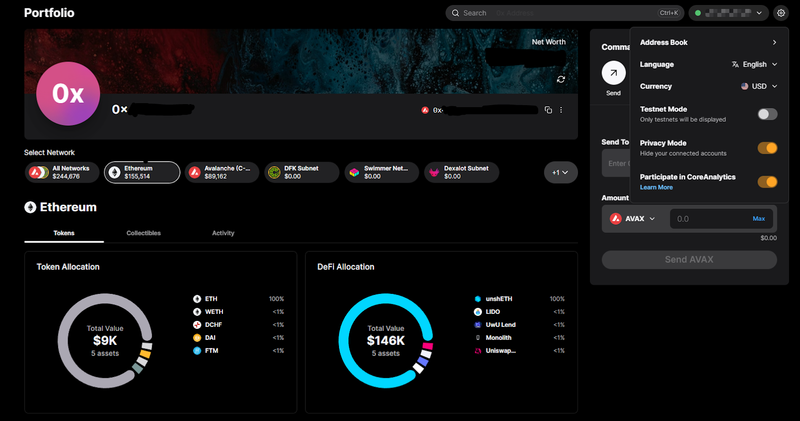Click the ETH token icon in Token Allocation
Viewport: 800px width, 421px height.
pyautogui.click(x=197, y=299)
